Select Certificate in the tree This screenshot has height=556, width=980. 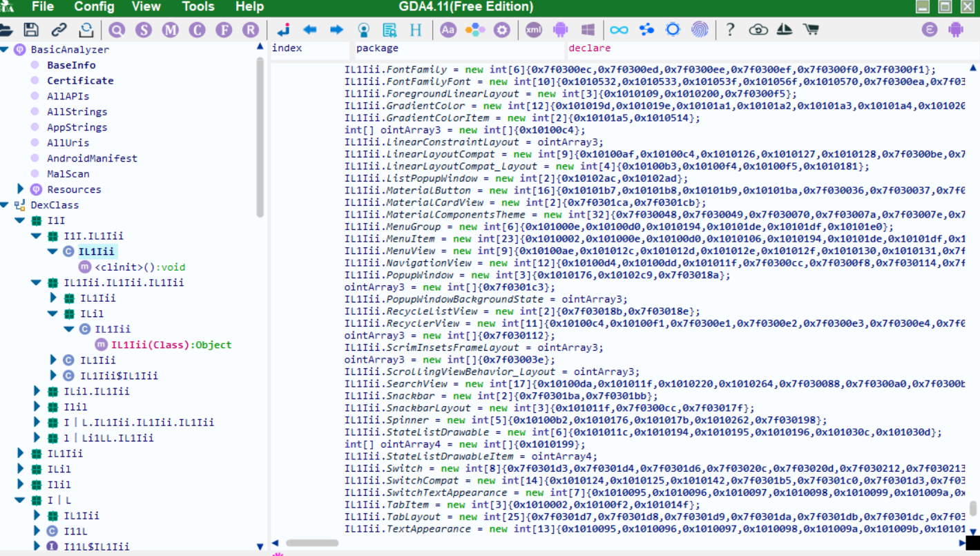[80, 81]
